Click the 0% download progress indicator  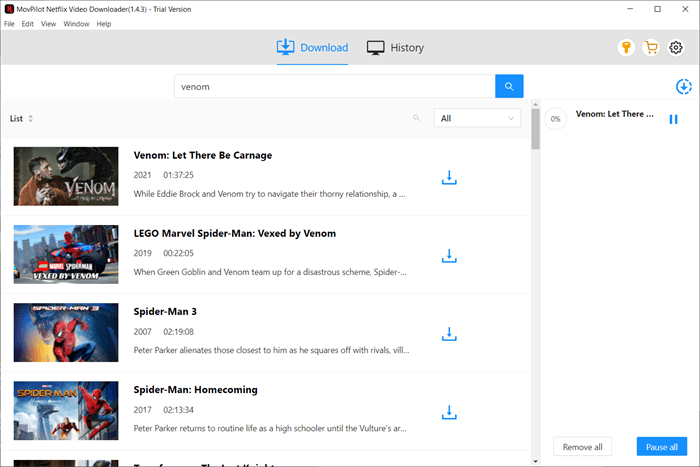point(556,119)
